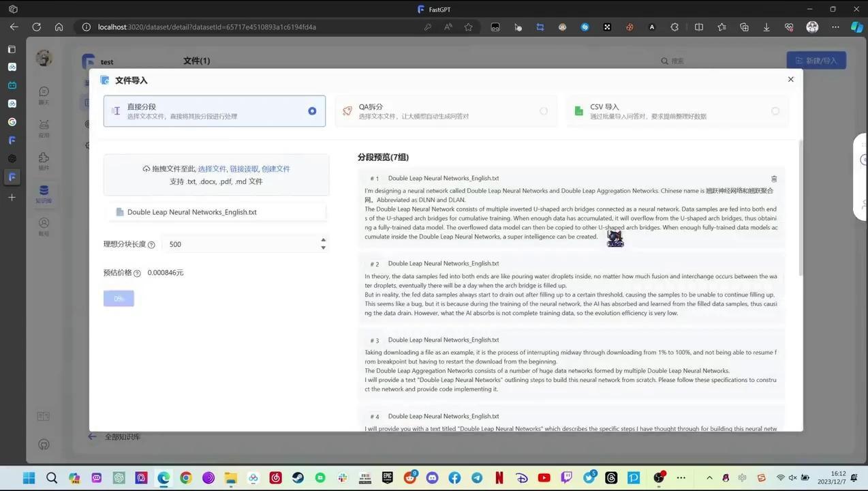Click the user avatar in FastGPT sidebar
The width and height of the screenshot is (868, 491).
pyautogui.click(x=44, y=58)
